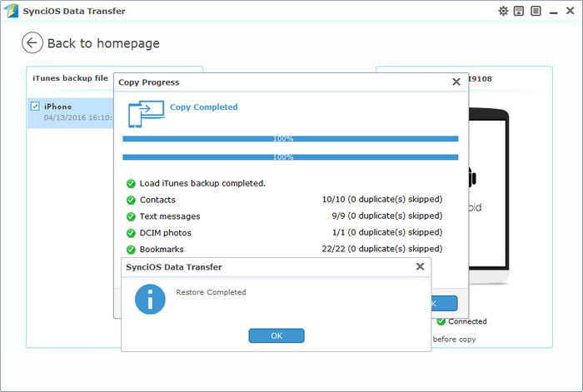Open the menu list icon in title bar
The width and height of the screenshot is (583, 392).
tap(536, 11)
